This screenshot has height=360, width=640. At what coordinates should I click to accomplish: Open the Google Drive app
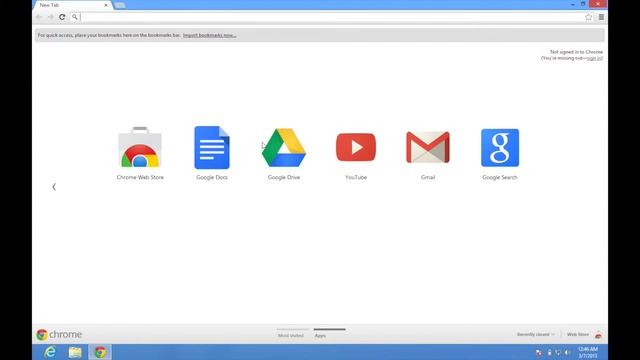[284, 153]
